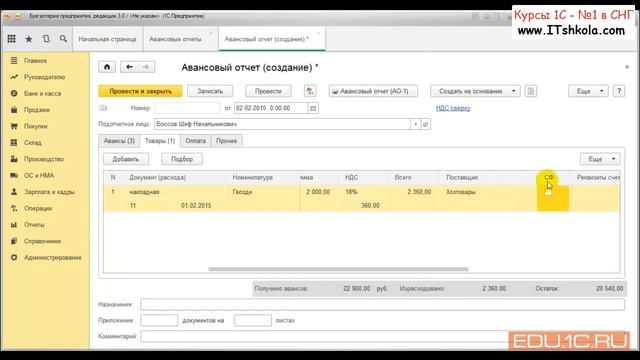Click Приложение documents count field
This screenshot has width=640, height=360.
coord(159,320)
